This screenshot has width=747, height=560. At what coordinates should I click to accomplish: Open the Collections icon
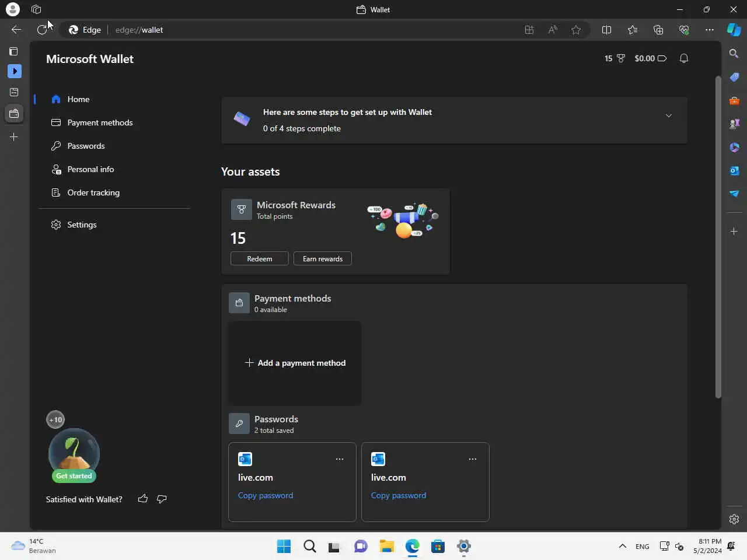658,30
